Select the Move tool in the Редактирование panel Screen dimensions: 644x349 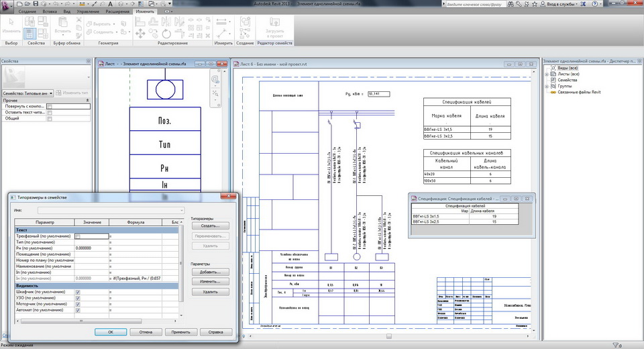[140, 34]
